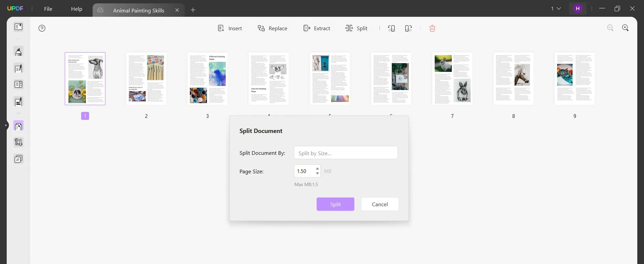Select page 7 thumbnail with rabbit
This screenshot has width=644, height=264.
point(452,79)
